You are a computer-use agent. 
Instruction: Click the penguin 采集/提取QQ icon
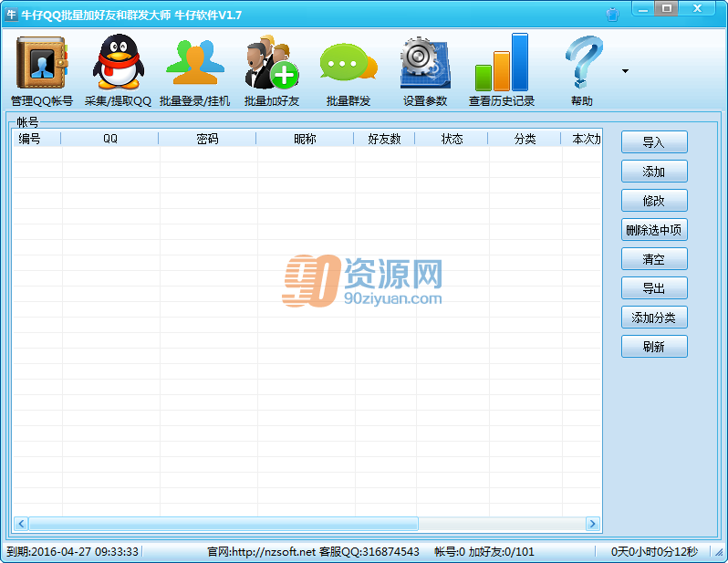pos(119,62)
